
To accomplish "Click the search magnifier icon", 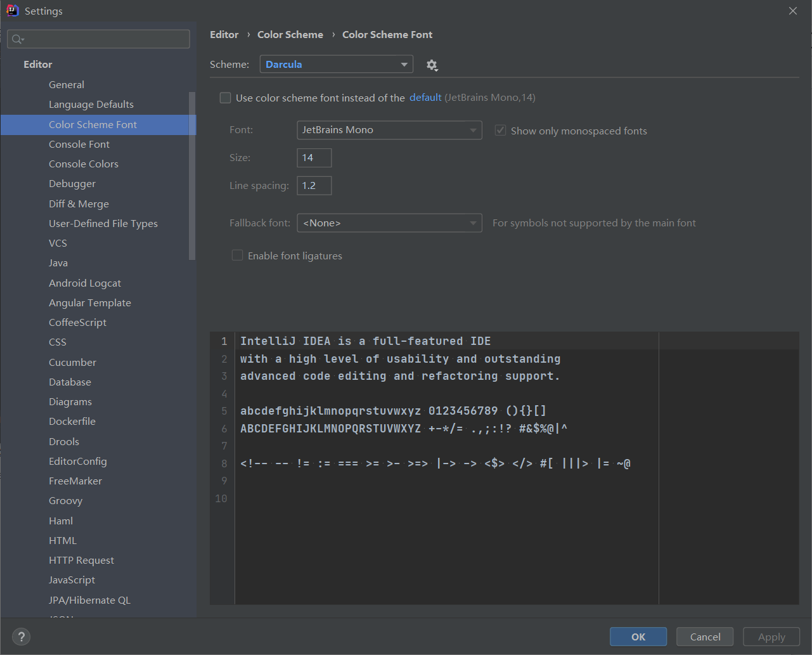I will click(x=18, y=39).
